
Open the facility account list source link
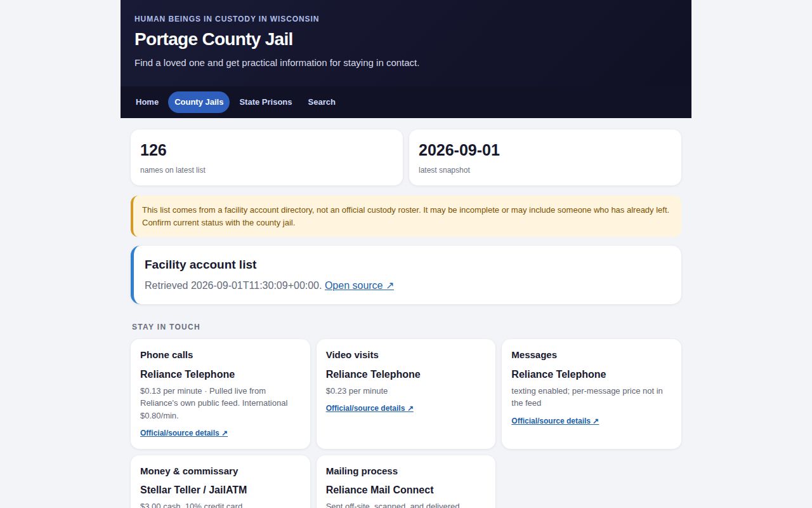(x=359, y=286)
